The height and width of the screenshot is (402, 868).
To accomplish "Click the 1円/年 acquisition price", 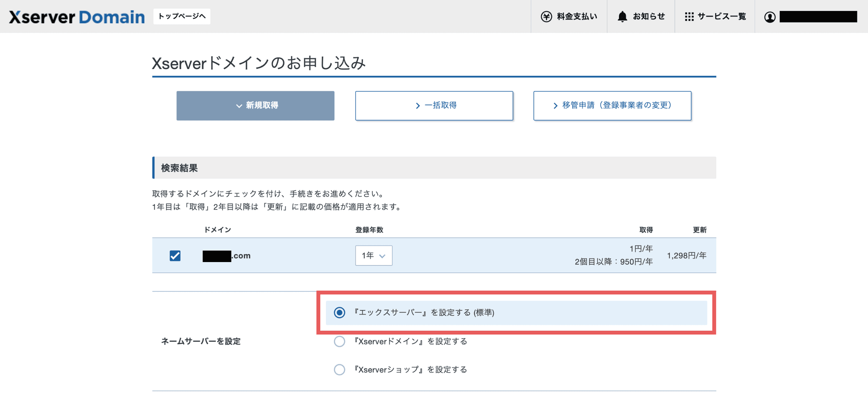I will point(641,249).
